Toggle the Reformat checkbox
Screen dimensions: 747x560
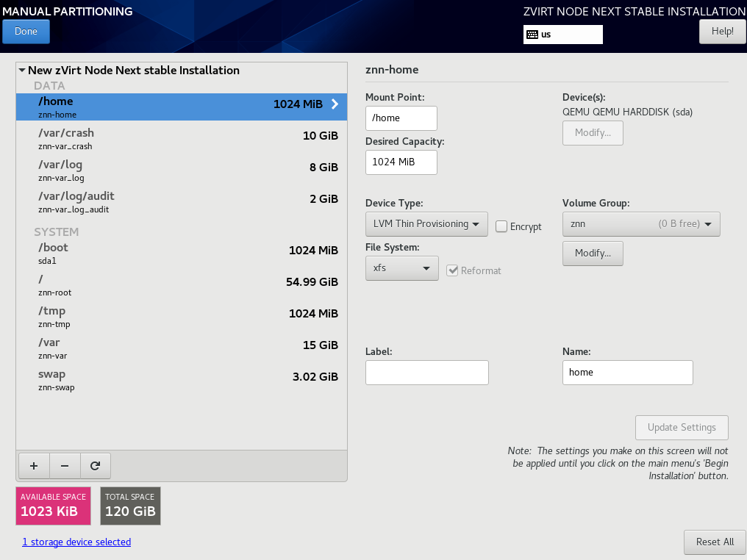(452, 270)
